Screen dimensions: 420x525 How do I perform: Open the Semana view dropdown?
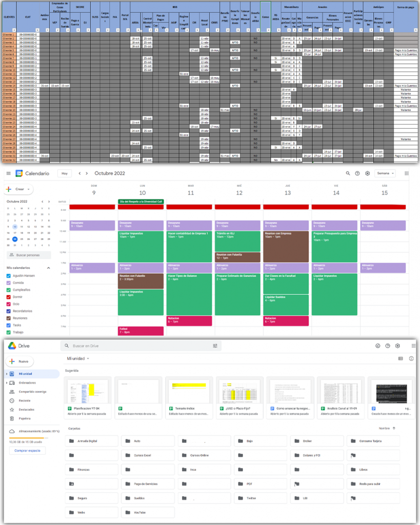385,173
